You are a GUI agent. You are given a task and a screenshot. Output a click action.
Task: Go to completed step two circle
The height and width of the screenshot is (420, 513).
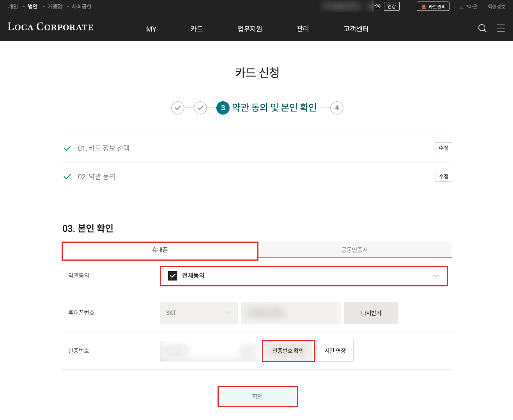[200, 108]
